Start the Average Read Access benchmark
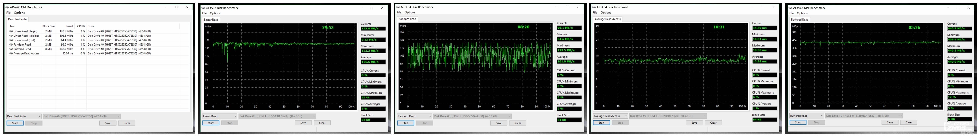The width and height of the screenshot is (980, 137). 602,123
